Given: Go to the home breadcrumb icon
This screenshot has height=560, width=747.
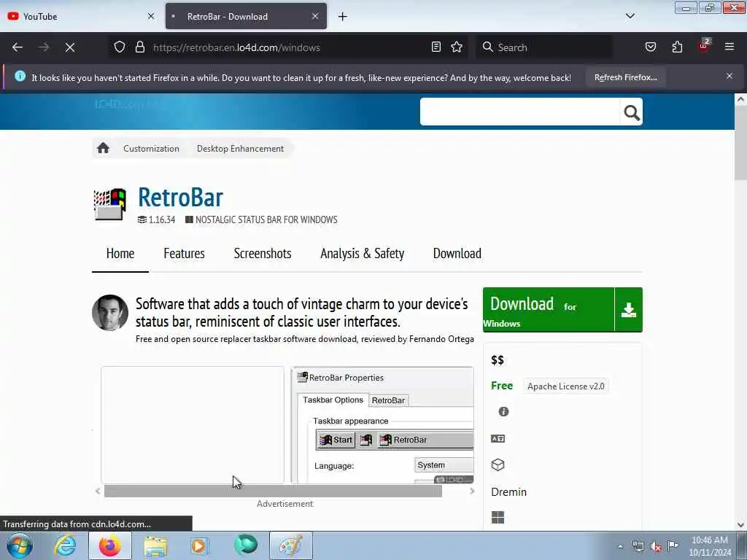Looking at the screenshot, I should tap(103, 148).
